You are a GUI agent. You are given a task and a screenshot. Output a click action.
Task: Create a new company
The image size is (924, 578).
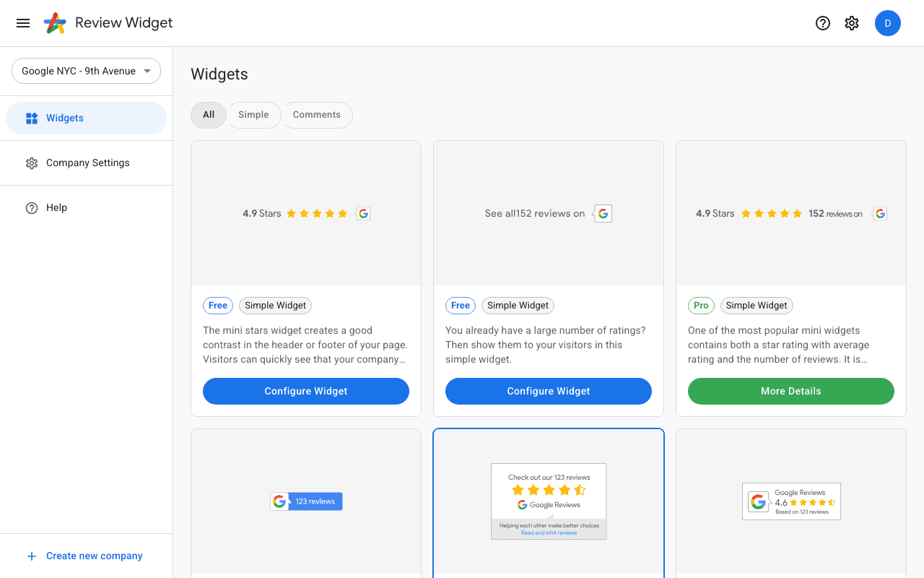pyautogui.click(x=94, y=556)
